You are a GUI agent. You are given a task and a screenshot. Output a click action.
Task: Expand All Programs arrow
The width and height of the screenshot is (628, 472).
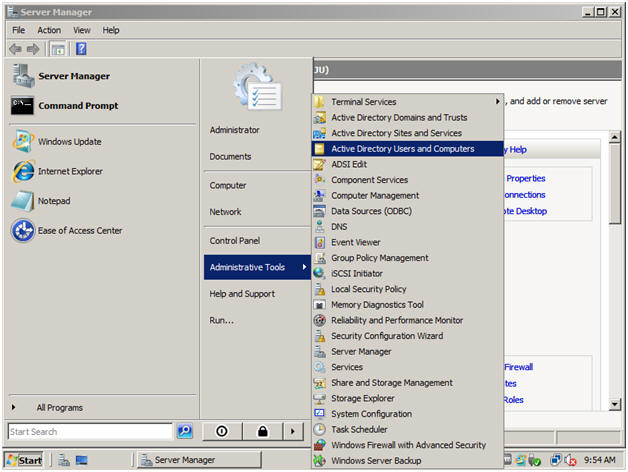click(x=14, y=407)
